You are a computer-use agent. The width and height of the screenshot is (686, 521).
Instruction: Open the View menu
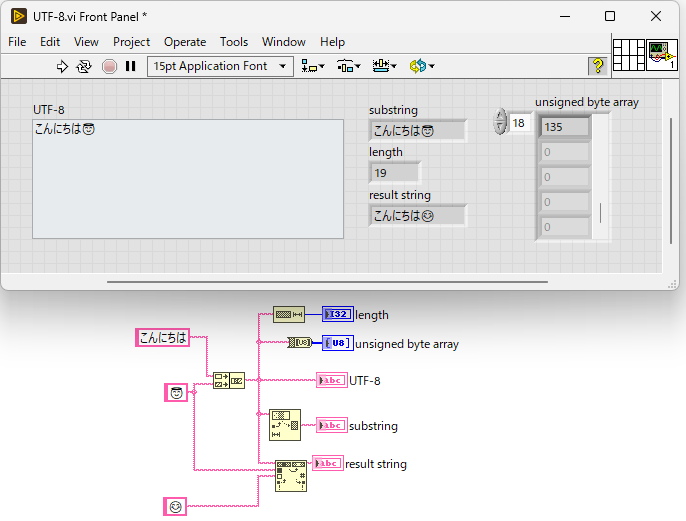coord(86,42)
